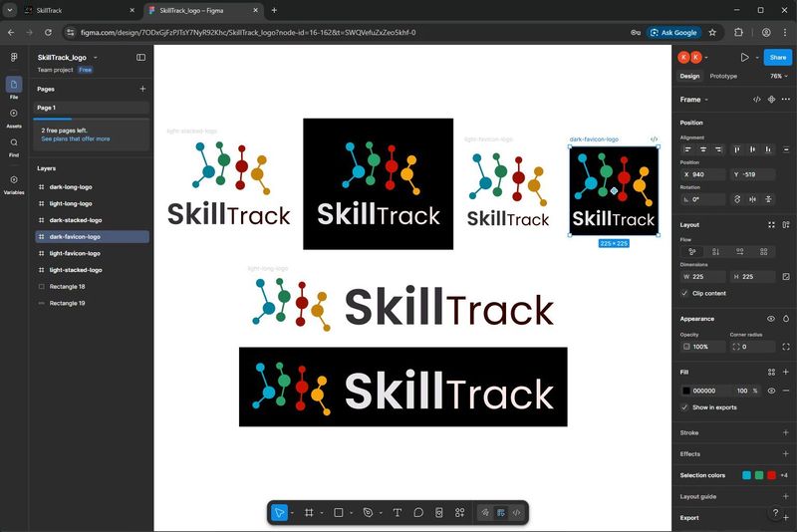This screenshot has height=532, width=797.
Task: Click the Present play button
Action: [x=744, y=58]
